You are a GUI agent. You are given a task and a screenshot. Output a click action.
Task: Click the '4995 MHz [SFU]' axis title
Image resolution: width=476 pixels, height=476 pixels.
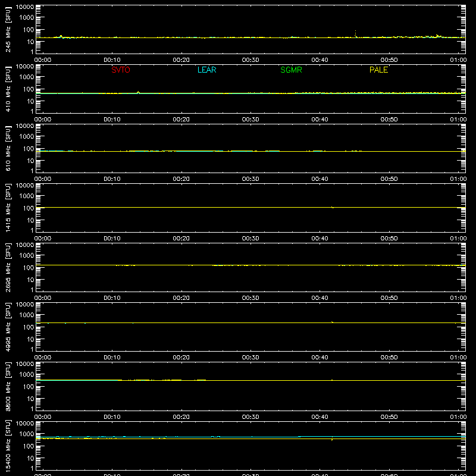pyautogui.click(x=8, y=327)
